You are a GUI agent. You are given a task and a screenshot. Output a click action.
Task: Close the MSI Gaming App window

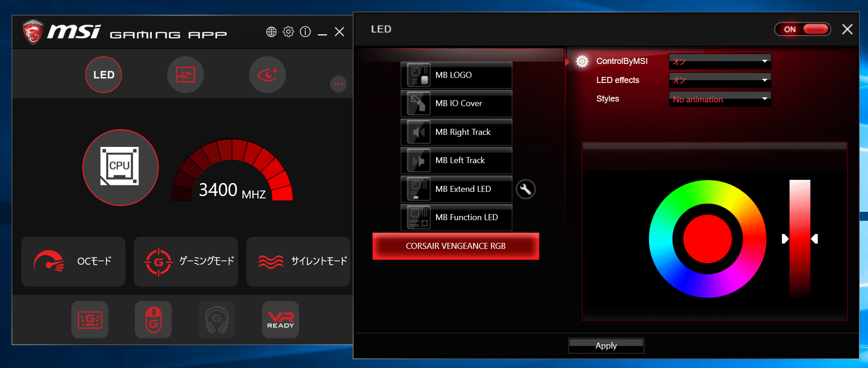pos(339,32)
